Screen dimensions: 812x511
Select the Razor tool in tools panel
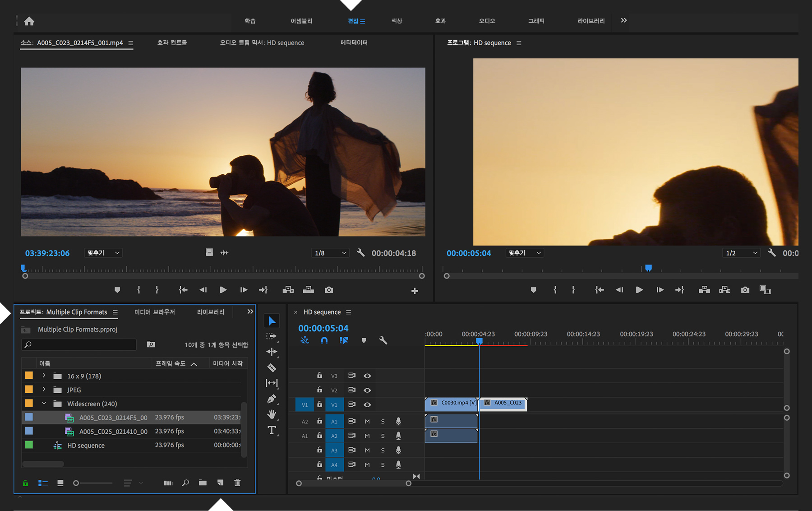point(272,367)
